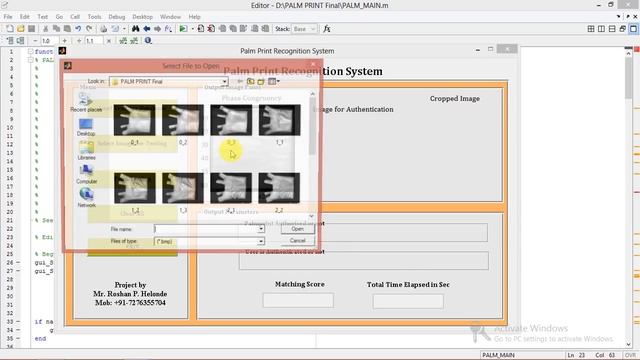
Task: Click the Redo arrow icon
Action: [89, 29]
